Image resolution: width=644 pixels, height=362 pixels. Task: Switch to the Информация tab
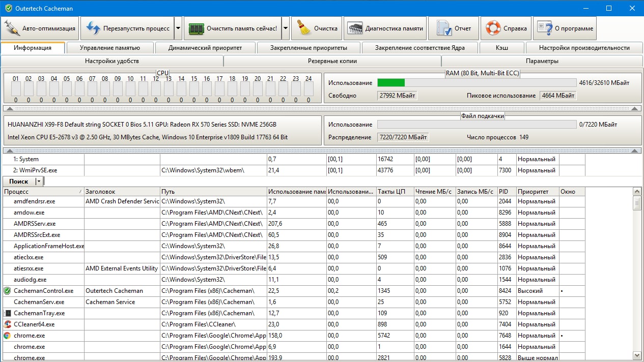click(33, 48)
